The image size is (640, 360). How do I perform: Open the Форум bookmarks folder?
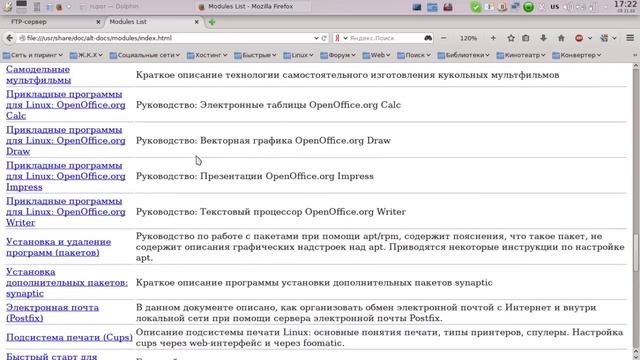pyautogui.click(x=338, y=55)
